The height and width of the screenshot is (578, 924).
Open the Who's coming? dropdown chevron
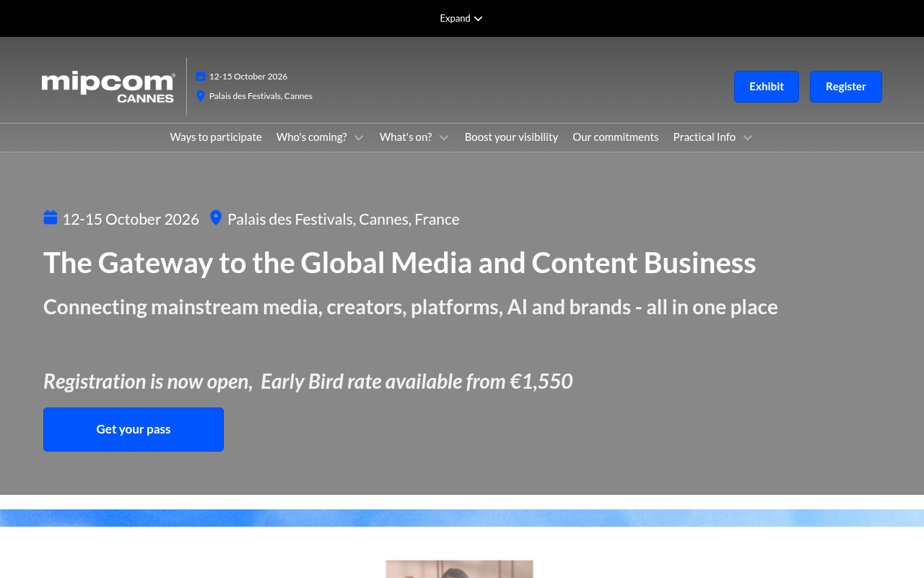[359, 137]
